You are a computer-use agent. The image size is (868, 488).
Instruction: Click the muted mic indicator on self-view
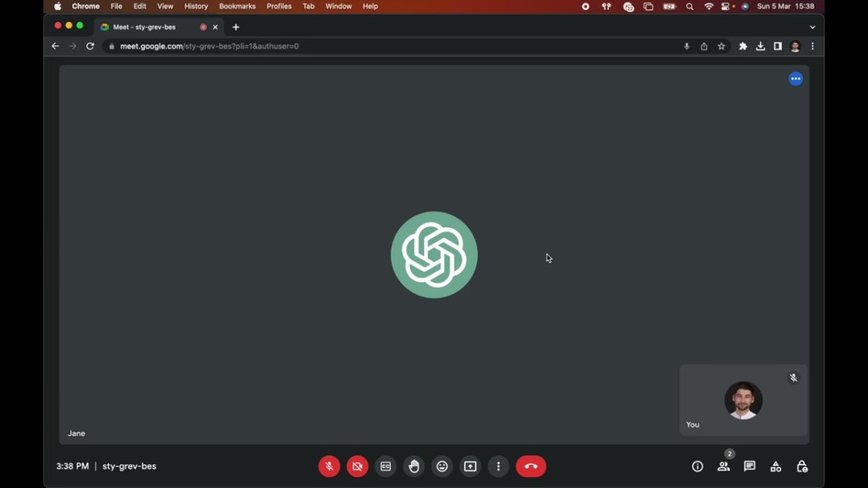click(x=793, y=378)
